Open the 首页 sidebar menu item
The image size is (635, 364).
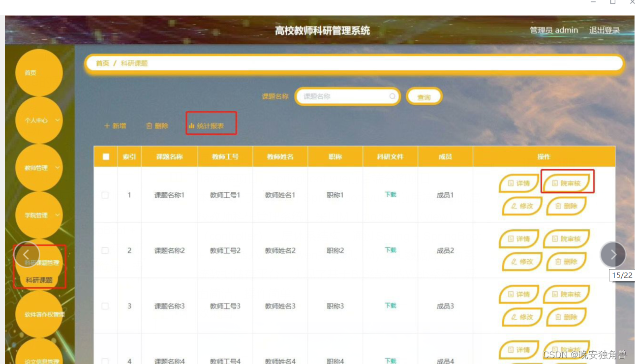(x=39, y=73)
